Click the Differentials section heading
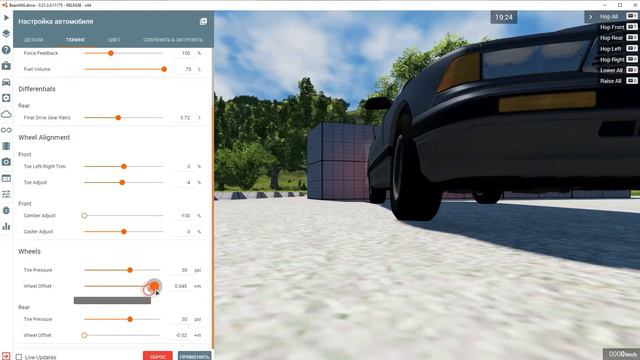Screen dimensions: 640x360 pos(37,89)
